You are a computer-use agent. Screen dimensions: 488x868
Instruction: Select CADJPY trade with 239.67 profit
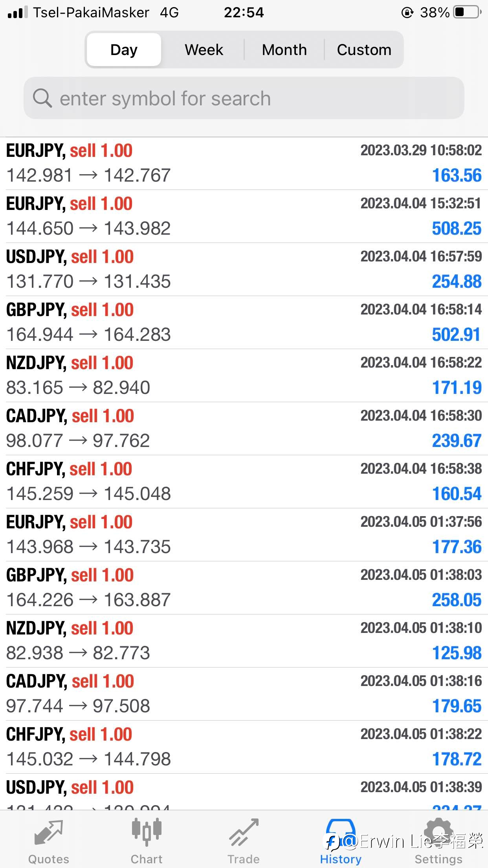pyautogui.click(x=244, y=428)
